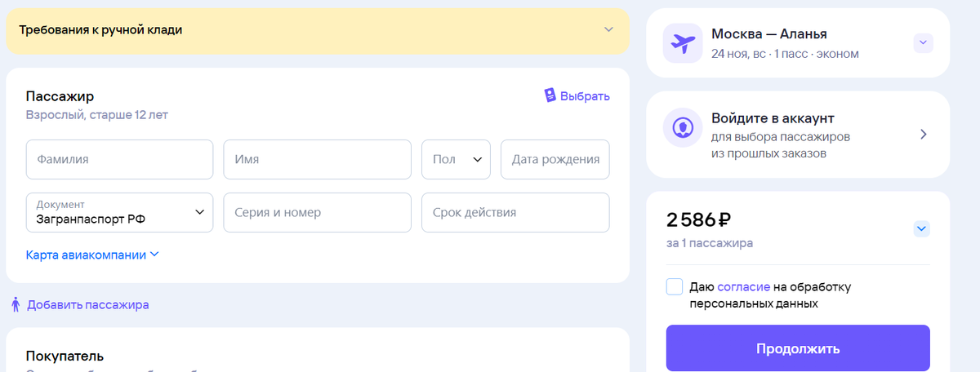Open the согласие link
This screenshot has width=980, height=372.
point(744,287)
